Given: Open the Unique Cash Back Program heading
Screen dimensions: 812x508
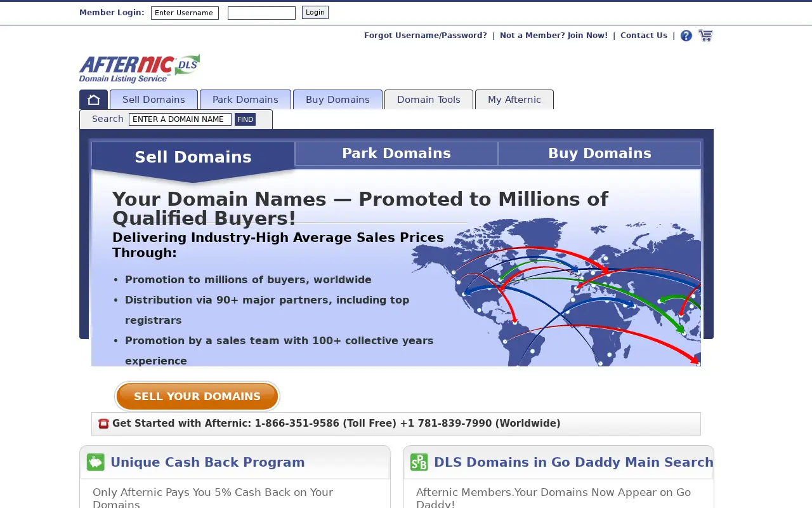Looking at the screenshot, I should (207, 462).
